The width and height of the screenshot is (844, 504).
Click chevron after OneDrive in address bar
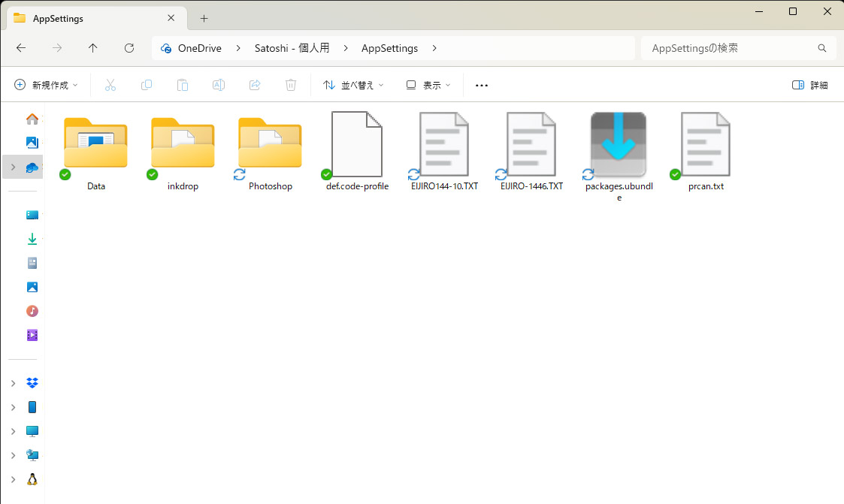pos(238,48)
